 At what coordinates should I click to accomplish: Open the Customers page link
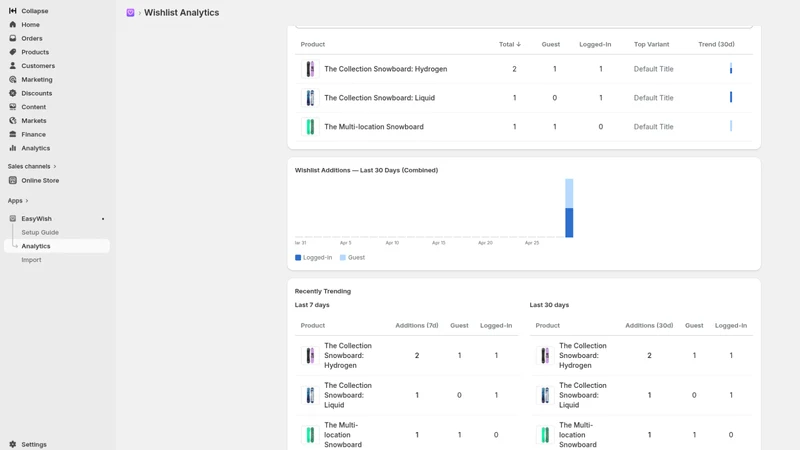[x=38, y=66]
